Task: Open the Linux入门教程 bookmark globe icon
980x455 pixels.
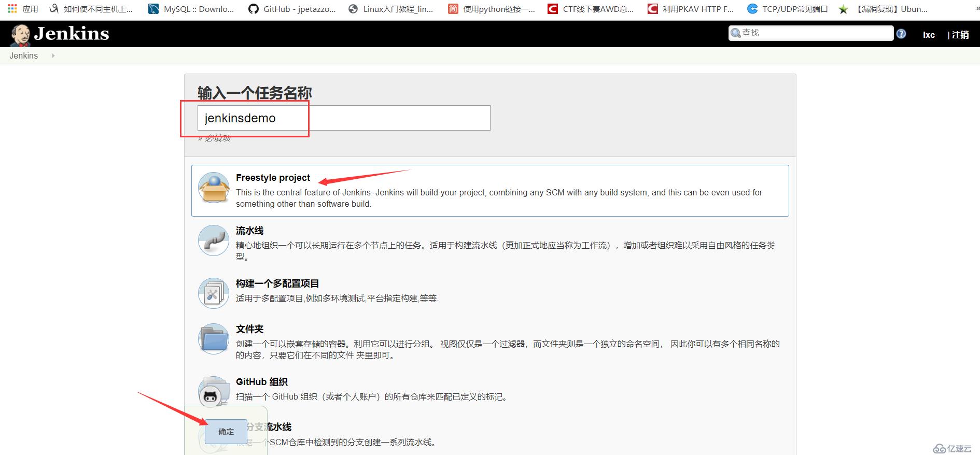Action: pyautogui.click(x=353, y=9)
